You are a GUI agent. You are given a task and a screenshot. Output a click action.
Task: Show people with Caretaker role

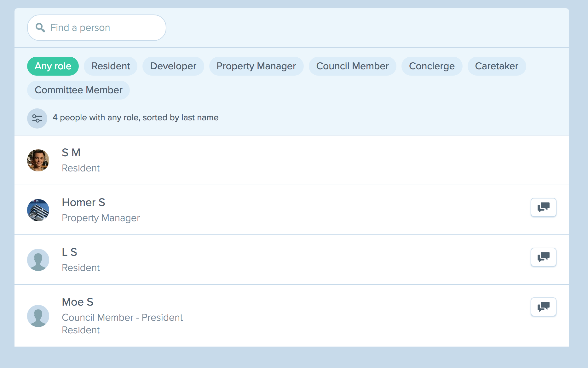497,66
